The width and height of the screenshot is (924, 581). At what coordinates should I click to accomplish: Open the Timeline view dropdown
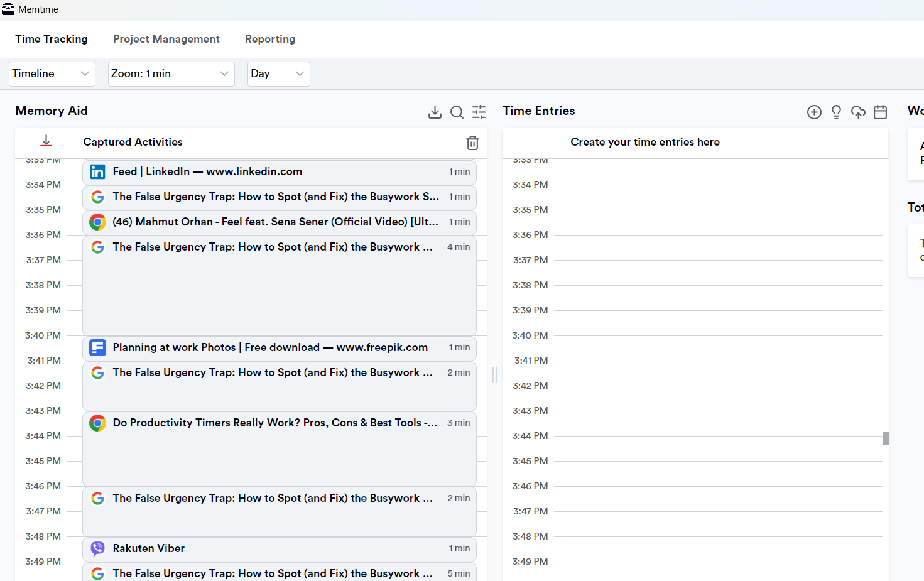tap(52, 73)
